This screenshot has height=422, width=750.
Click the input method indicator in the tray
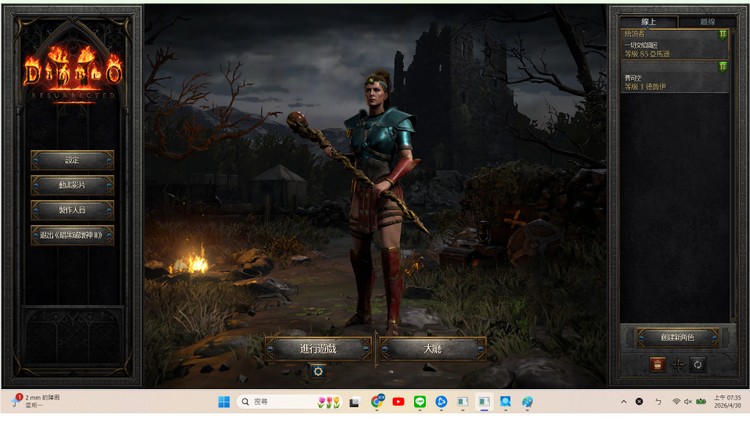pos(658,401)
